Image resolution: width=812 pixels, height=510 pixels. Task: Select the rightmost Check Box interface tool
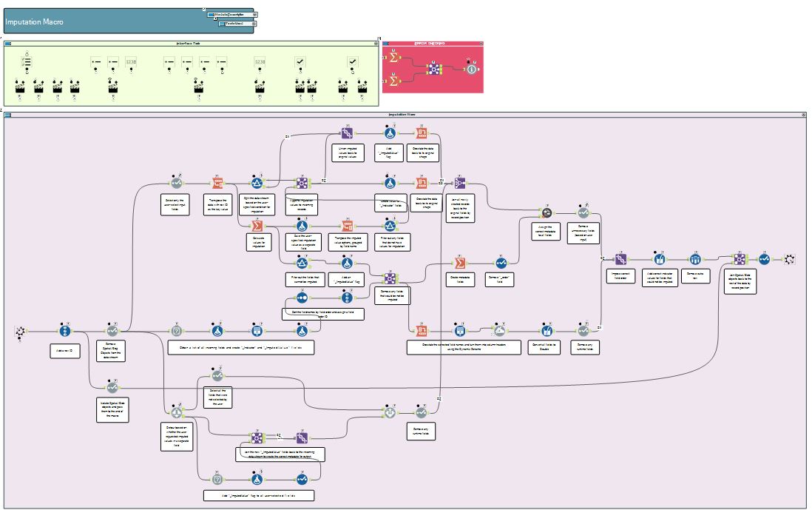coord(353,61)
